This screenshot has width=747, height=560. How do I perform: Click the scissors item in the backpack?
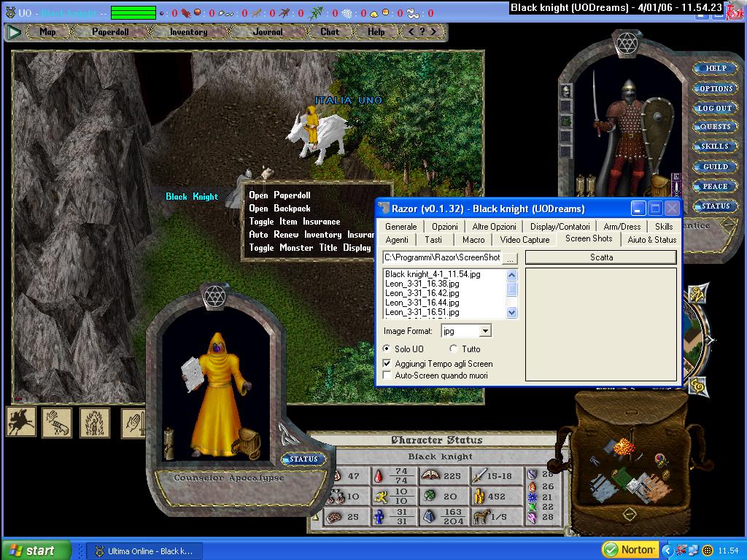[594, 462]
